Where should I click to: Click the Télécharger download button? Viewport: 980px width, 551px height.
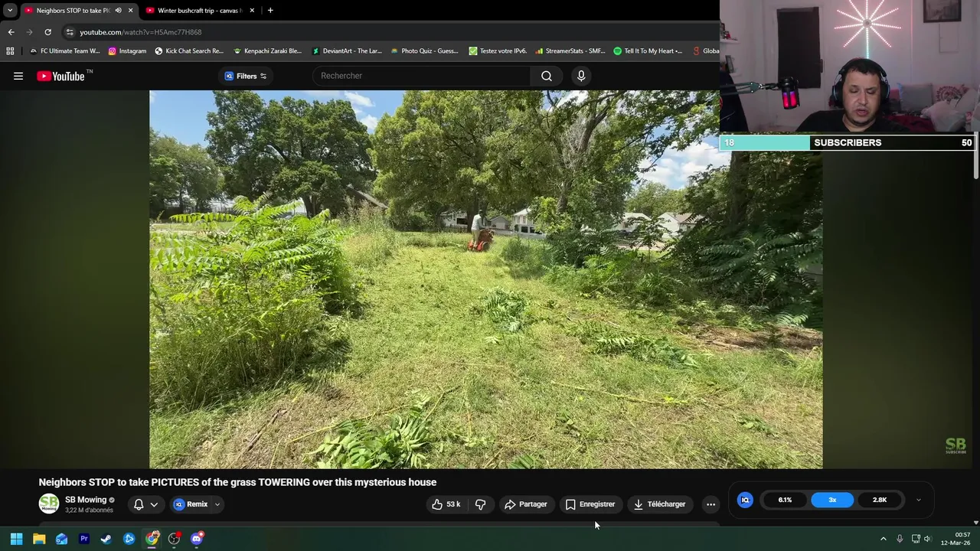659,504
